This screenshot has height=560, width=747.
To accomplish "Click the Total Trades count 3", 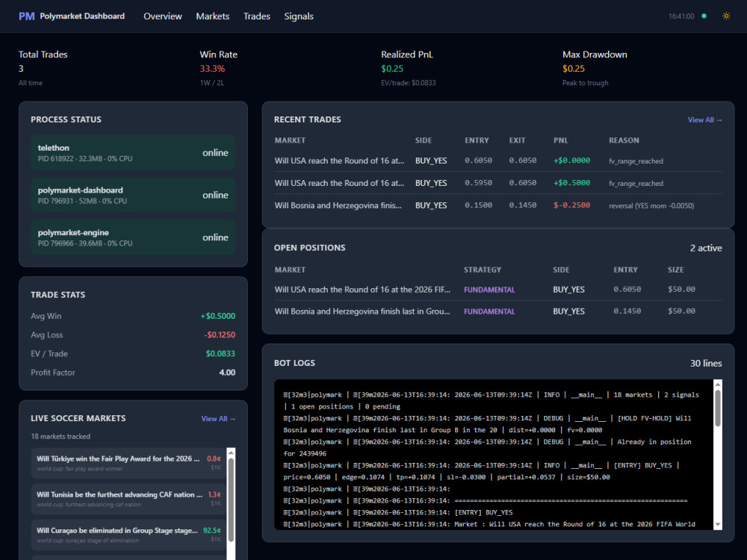I will click(x=21, y=69).
